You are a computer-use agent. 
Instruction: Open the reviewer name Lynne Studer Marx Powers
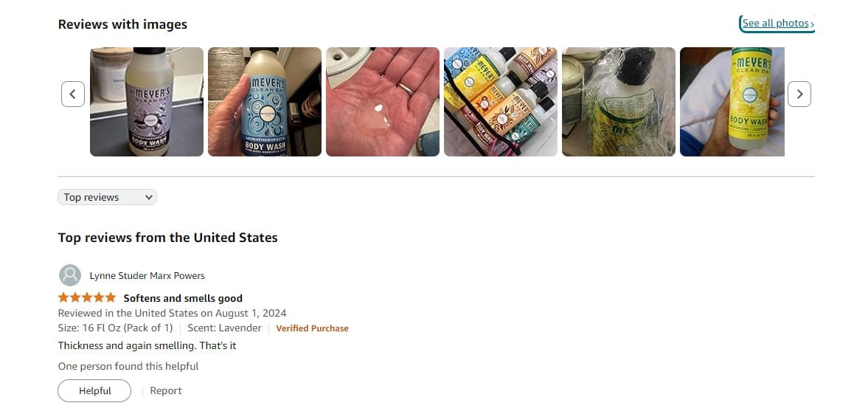[147, 275]
